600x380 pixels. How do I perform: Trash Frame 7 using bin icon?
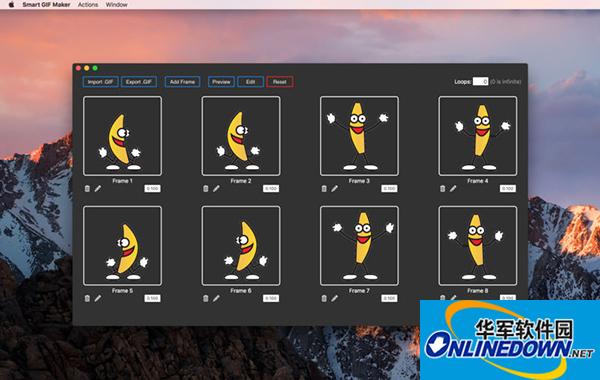pos(324,298)
